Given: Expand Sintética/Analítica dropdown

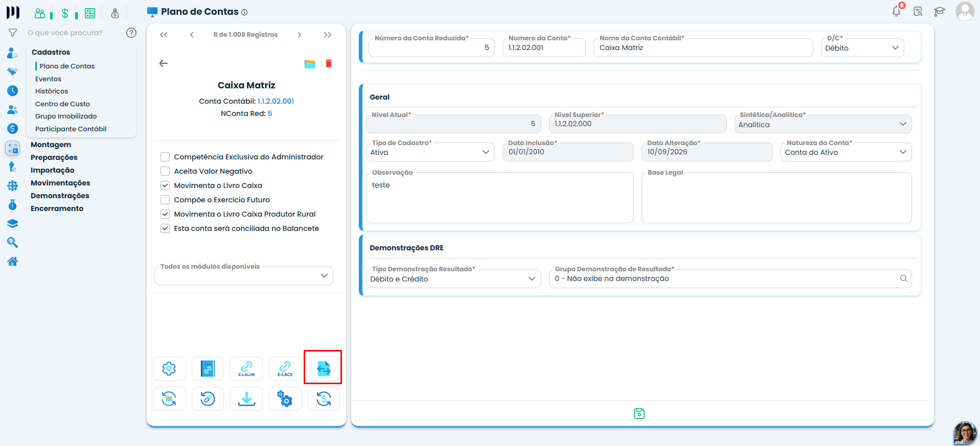Looking at the screenshot, I should point(823,124).
